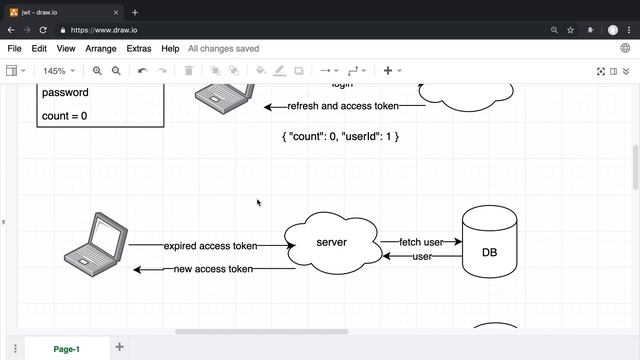This screenshot has width=640, height=360.
Task: Open the 145% zoom level dropdown
Action: (x=59, y=71)
